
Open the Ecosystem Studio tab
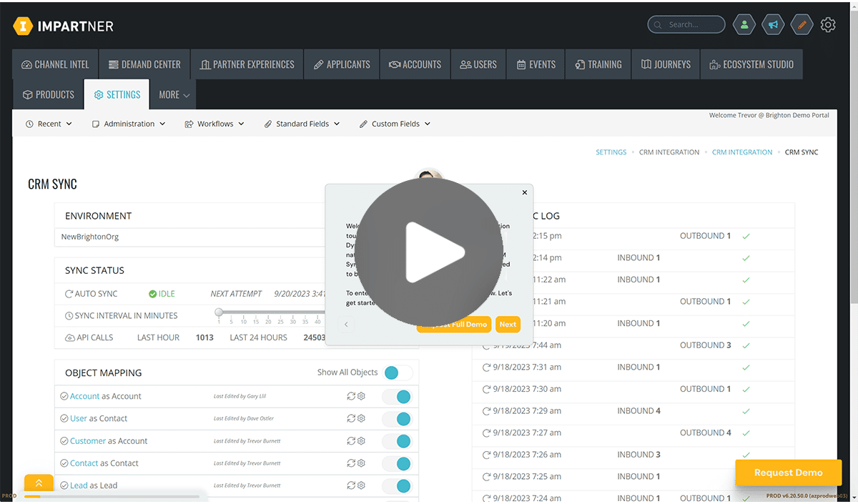(751, 64)
